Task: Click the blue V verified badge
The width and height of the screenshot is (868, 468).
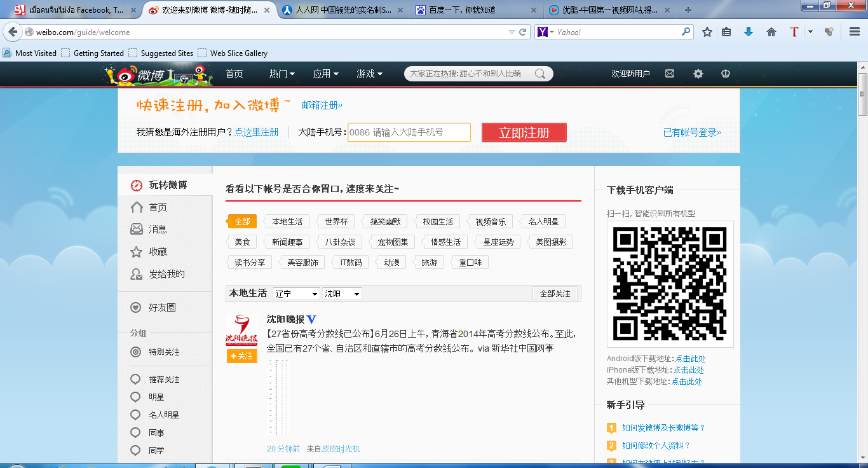Action: point(311,319)
